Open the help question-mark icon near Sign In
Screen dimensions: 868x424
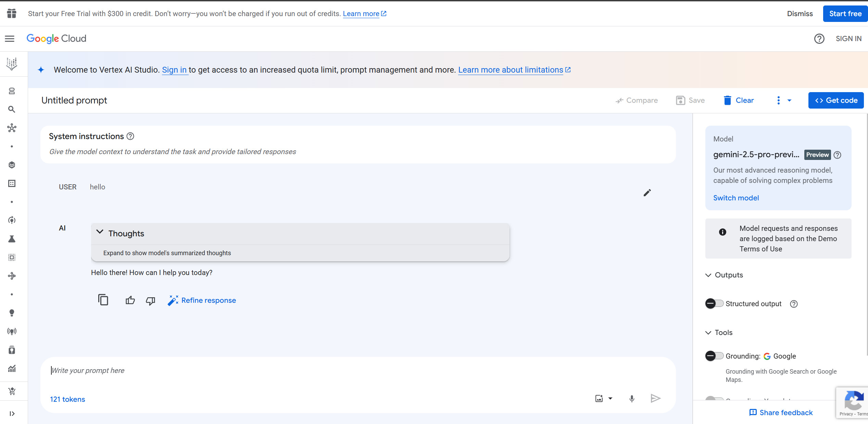pos(819,39)
